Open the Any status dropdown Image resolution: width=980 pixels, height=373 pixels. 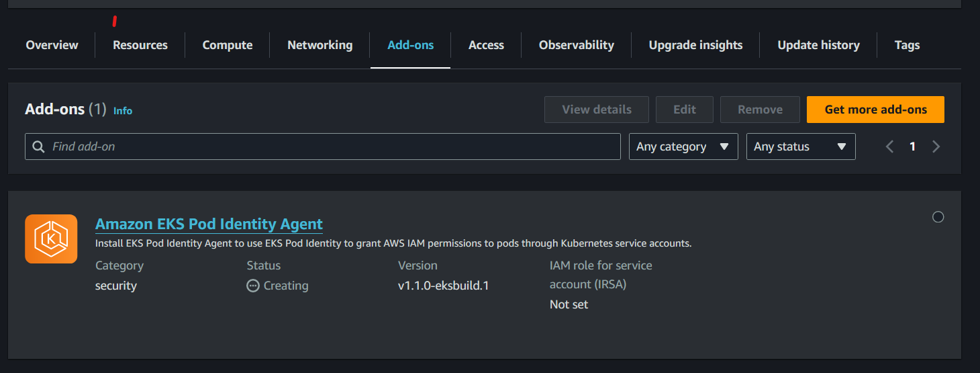[x=801, y=147]
